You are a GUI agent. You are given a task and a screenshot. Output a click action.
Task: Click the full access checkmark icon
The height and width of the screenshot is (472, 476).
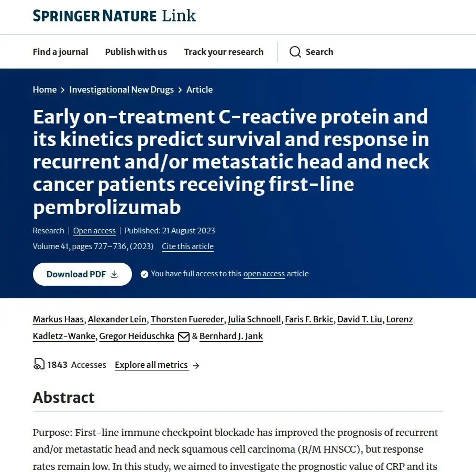pos(145,274)
